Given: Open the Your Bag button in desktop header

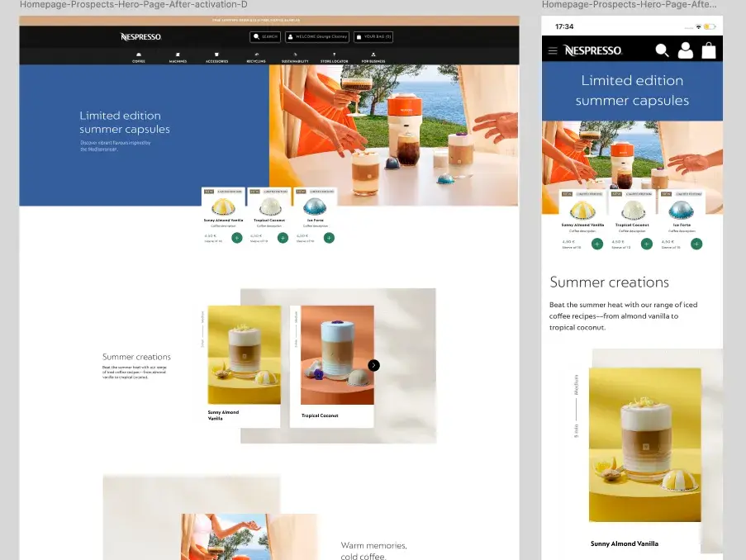Looking at the screenshot, I should click(373, 37).
